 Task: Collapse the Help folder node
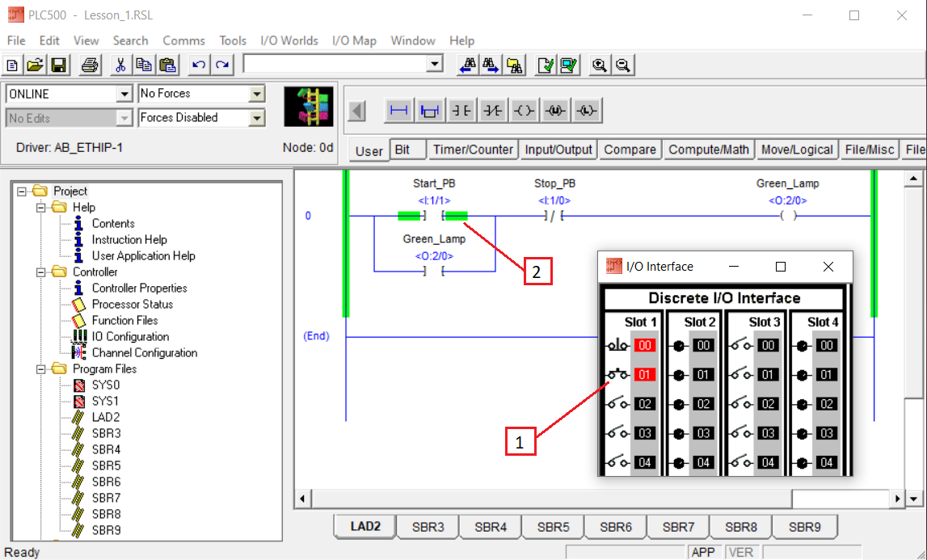40,208
